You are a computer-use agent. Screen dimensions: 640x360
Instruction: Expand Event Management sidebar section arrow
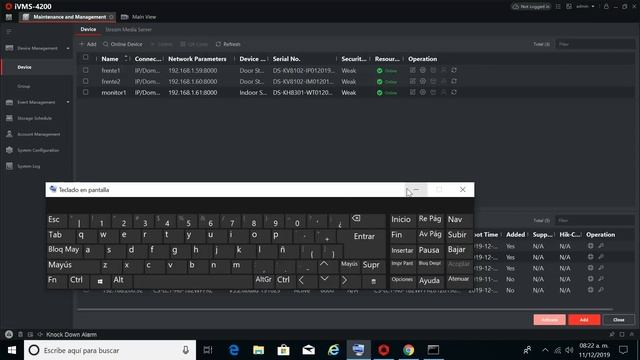(68, 102)
